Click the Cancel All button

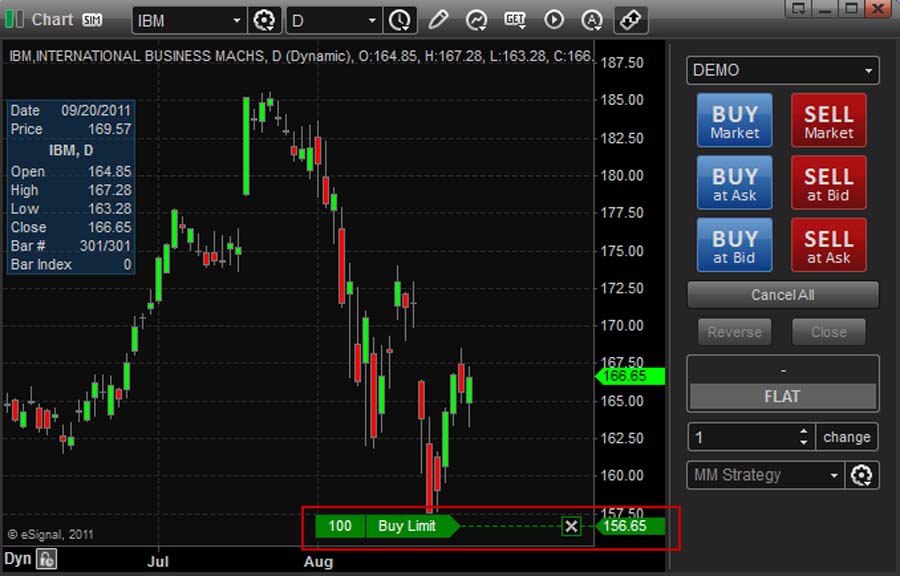[783, 295]
